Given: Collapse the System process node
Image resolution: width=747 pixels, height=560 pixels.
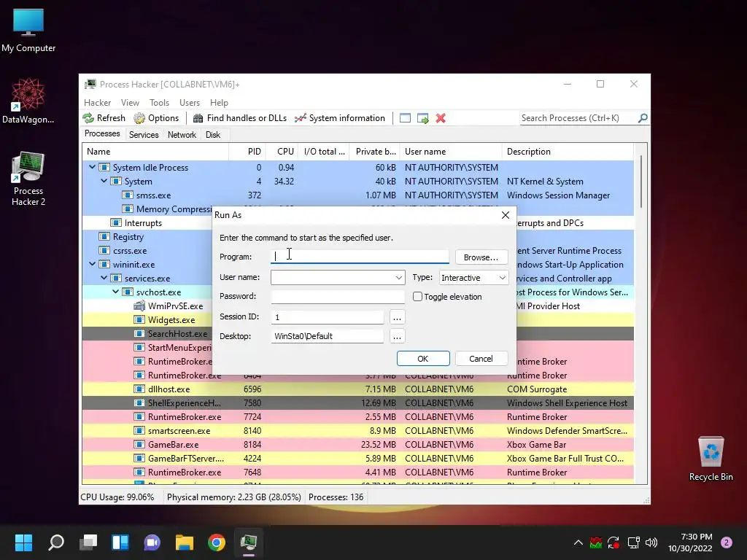Looking at the screenshot, I should [x=104, y=181].
